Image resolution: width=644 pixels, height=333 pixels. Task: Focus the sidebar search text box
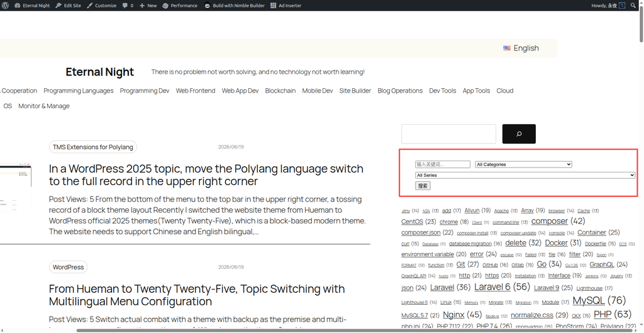pyautogui.click(x=448, y=134)
